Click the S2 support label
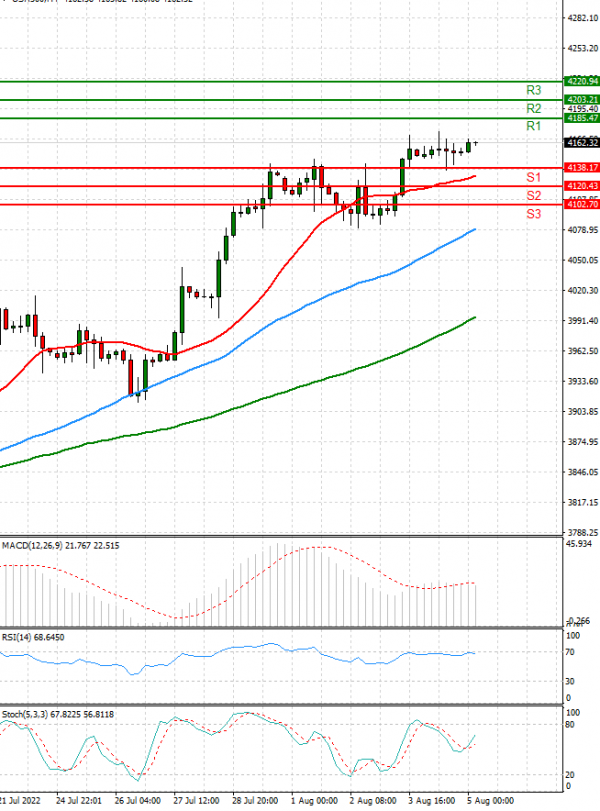The image size is (600, 811). [x=533, y=196]
